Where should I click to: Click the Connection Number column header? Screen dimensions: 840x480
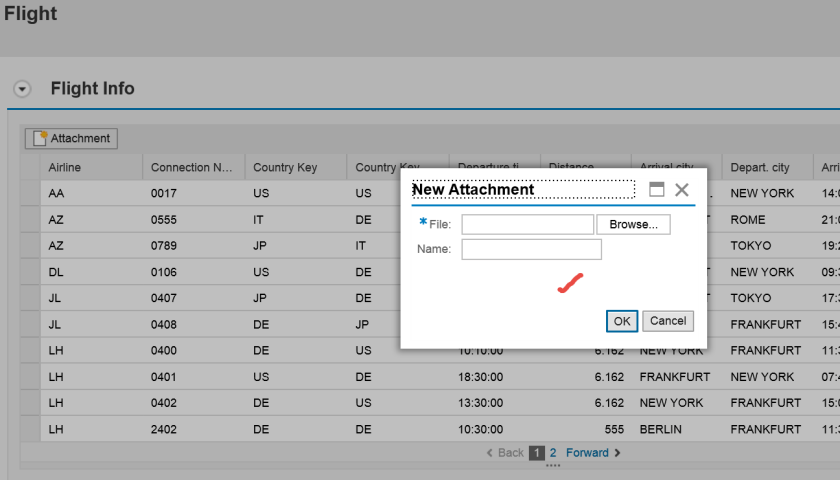(x=191, y=167)
